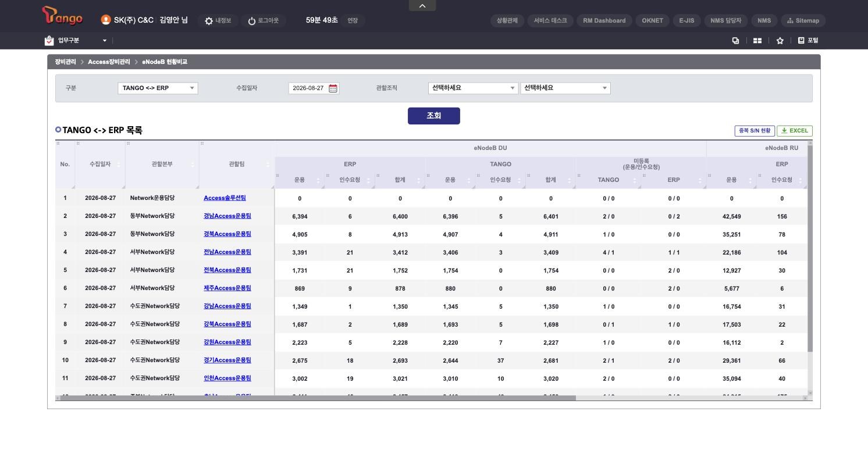Image resolution: width=868 pixels, height=472 pixels.
Task: Open the 제주Access운용팀 link
Action: tap(227, 288)
